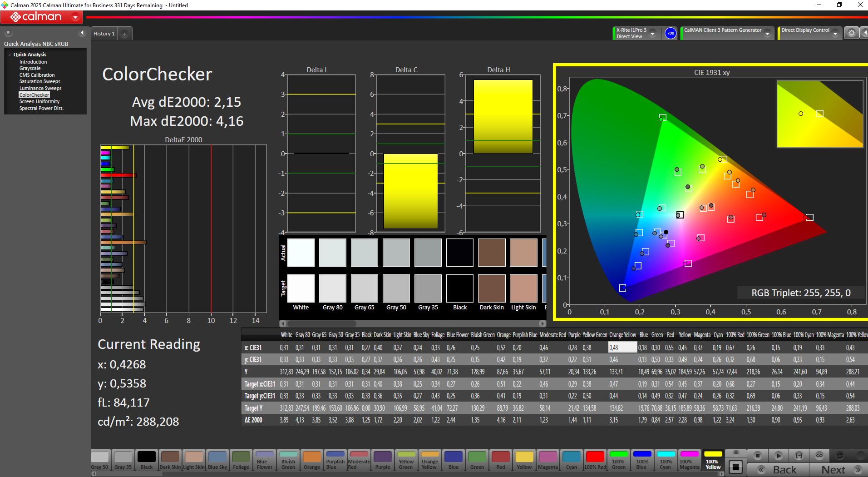Viewport: 868px width, 477px height.
Task: Switch to the History 1 tab
Action: click(x=104, y=34)
